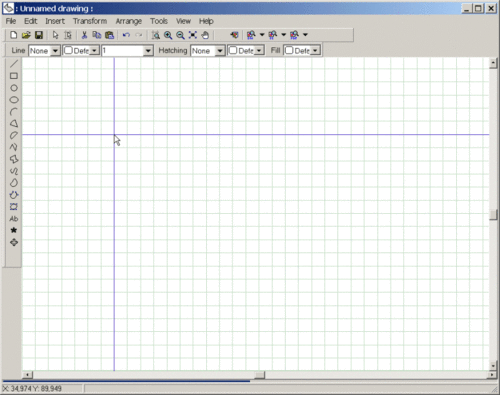This screenshot has height=395, width=500.
Task: Select the open curve tool
Action: (14, 171)
